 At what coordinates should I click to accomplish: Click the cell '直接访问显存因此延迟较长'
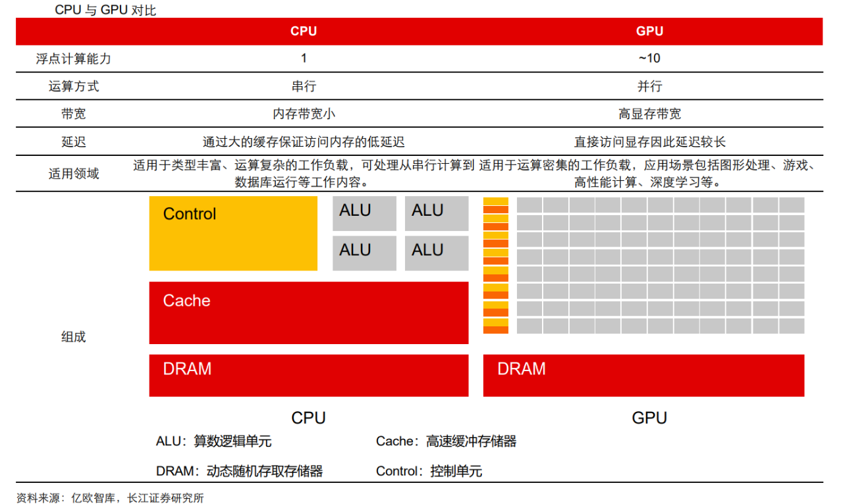[649, 142]
